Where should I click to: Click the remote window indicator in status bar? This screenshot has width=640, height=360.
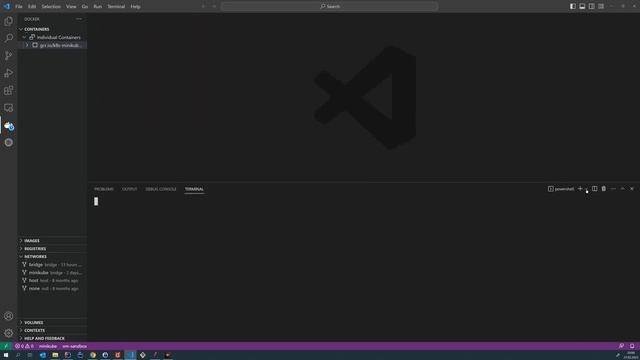pos(6,346)
